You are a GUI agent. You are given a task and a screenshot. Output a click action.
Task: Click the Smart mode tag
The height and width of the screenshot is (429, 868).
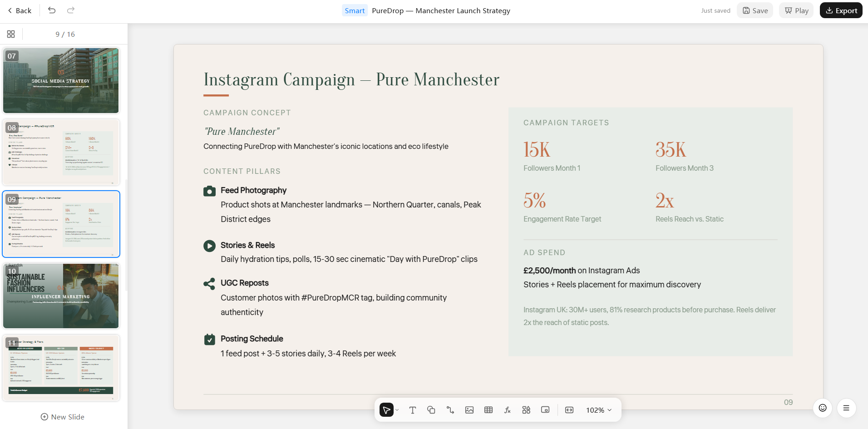pos(355,10)
